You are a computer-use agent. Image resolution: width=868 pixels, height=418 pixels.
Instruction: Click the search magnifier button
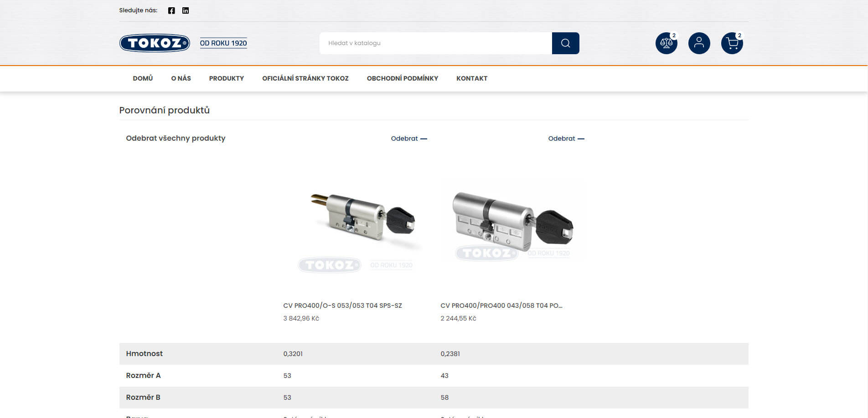[x=565, y=43]
